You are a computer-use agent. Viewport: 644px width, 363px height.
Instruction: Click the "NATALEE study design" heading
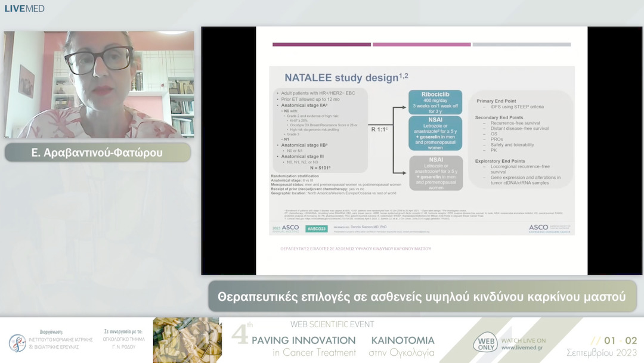point(346,77)
